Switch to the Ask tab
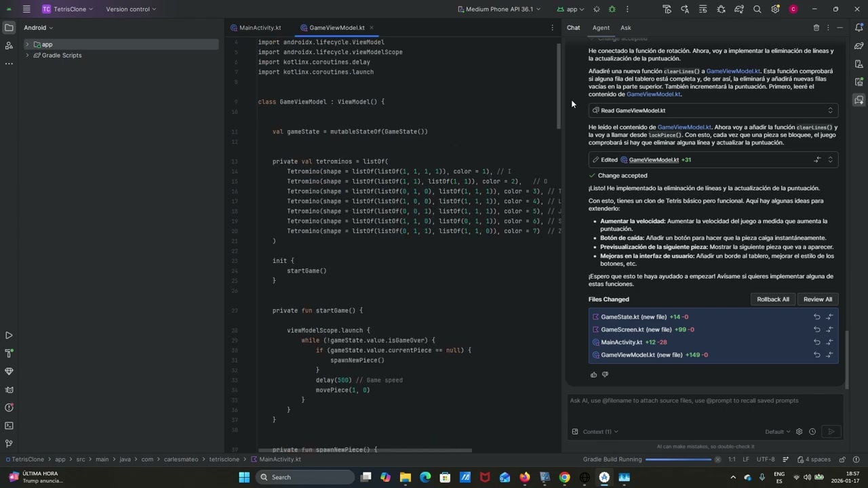The width and height of the screenshot is (868, 488). coord(626,28)
